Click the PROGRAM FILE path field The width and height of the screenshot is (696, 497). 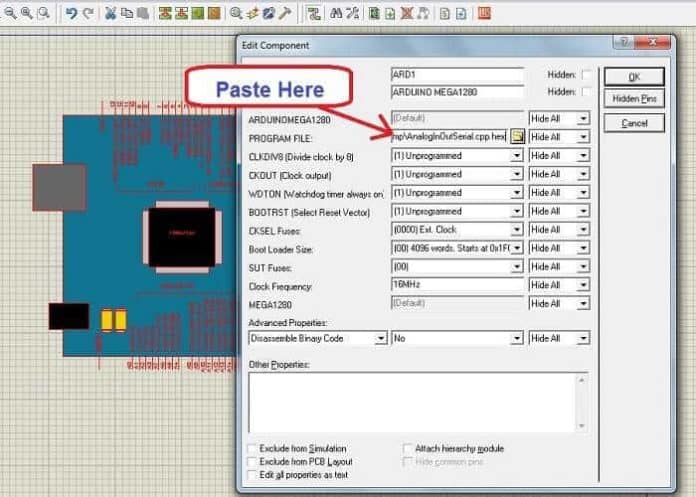450,137
